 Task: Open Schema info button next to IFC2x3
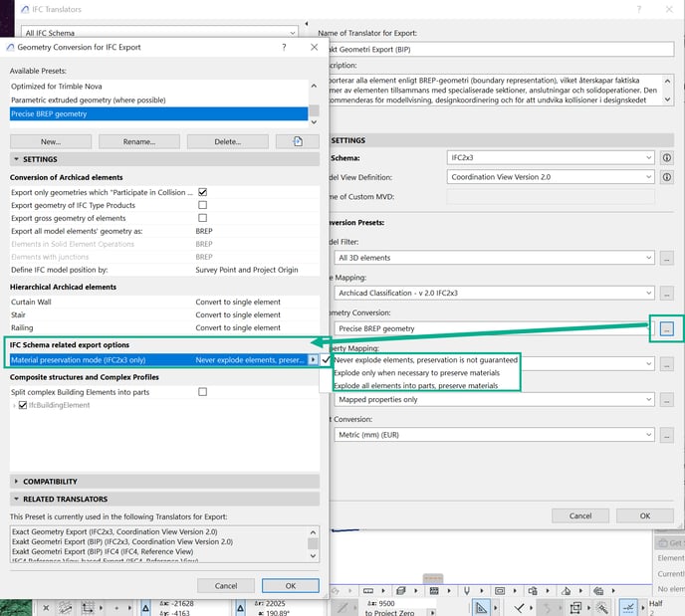click(x=667, y=157)
